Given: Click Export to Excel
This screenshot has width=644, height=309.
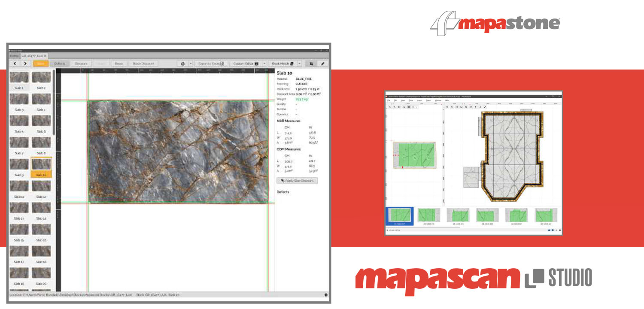Looking at the screenshot, I should tap(210, 64).
